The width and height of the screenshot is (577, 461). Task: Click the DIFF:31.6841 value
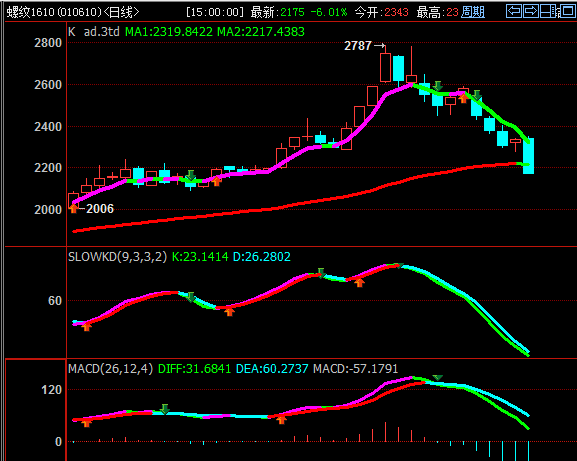pos(195,369)
